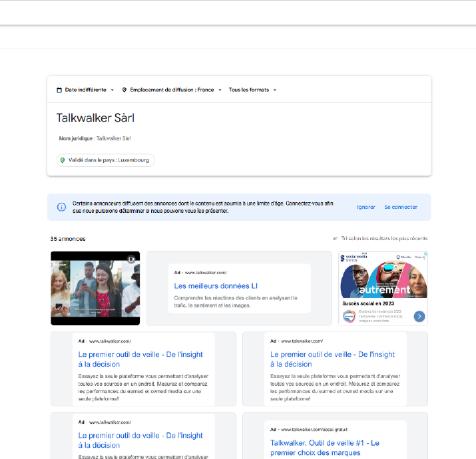Open sort by most recent results
476x459 pixels.
[x=383, y=238]
